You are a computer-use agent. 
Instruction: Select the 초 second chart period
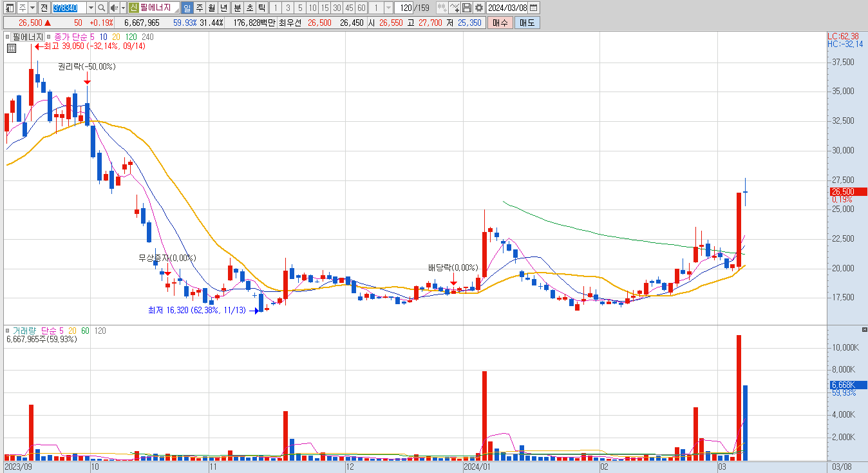pyautogui.click(x=249, y=8)
